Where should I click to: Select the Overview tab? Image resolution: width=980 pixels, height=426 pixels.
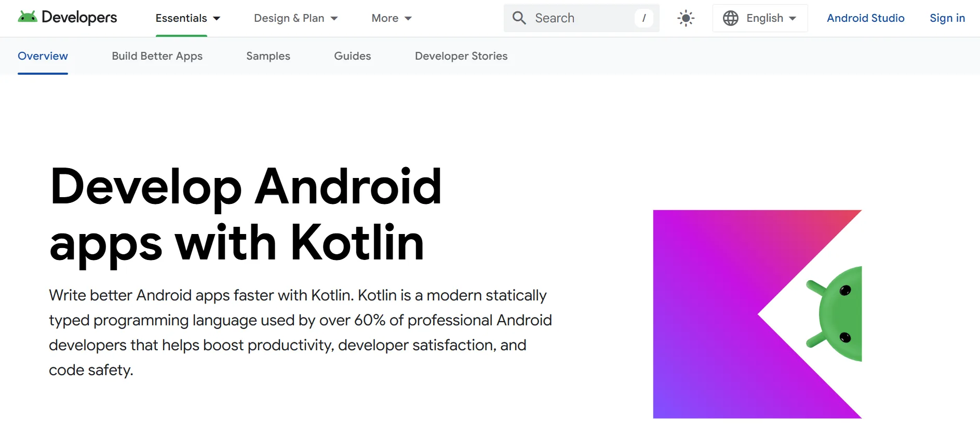(43, 56)
